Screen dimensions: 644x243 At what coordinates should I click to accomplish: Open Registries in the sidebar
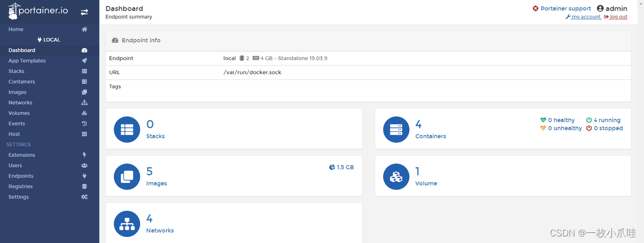tap(49, 187)
